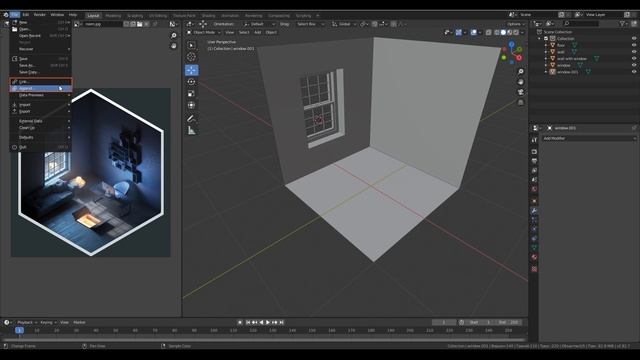Toggle the viewport overlays button
This screenshot has width=640, height=360.
click(x=473, y=32)
